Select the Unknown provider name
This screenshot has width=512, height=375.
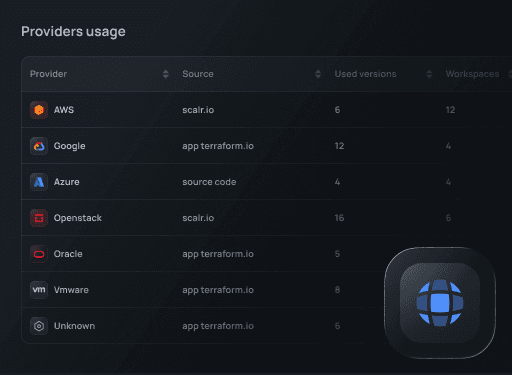click(74, 326)
